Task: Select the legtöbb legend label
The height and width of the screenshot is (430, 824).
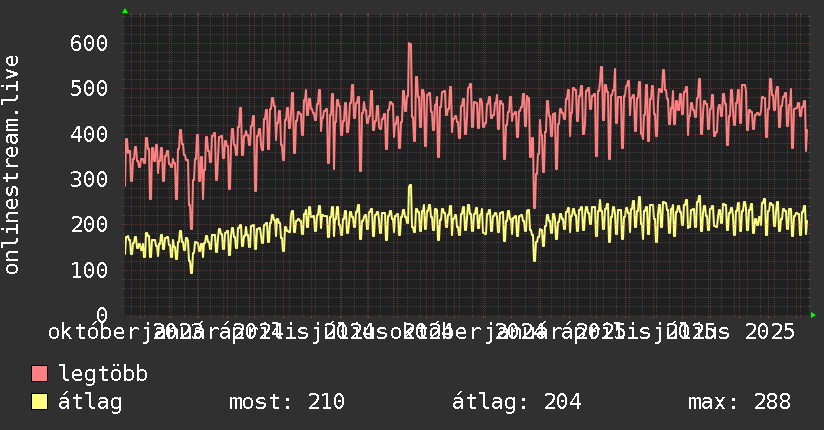Action: [102, 373]
